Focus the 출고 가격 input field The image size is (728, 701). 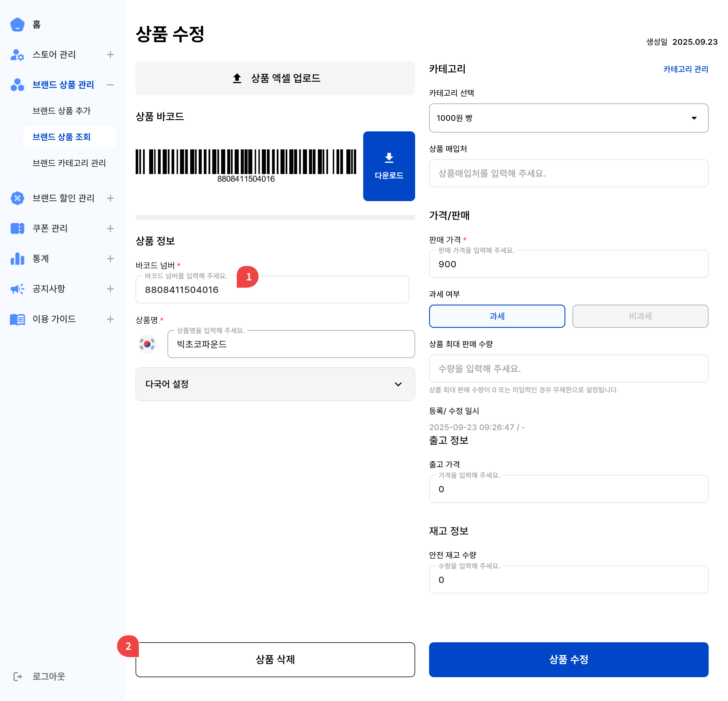568,489
